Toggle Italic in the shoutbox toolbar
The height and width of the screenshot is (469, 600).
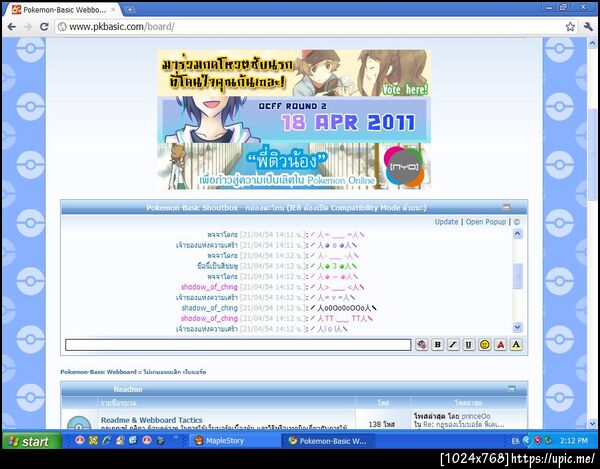(x=453, y=345)
